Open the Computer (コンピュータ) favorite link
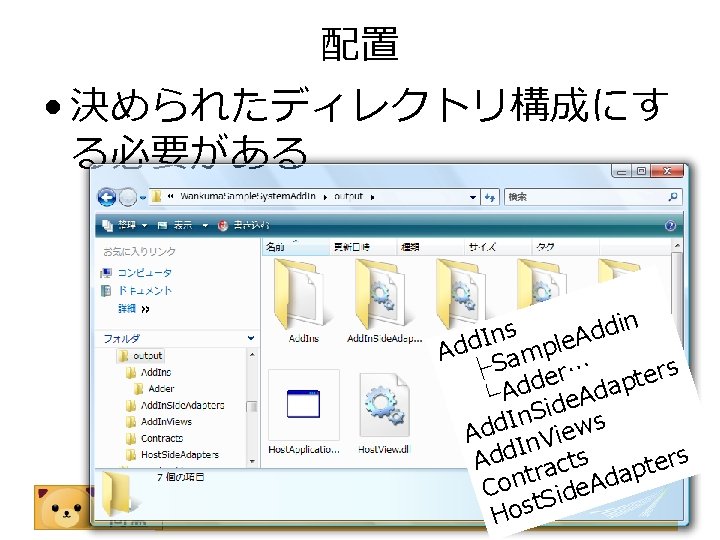Image resolution: width=720 pixels, height=540 pixels. [145, 273]
